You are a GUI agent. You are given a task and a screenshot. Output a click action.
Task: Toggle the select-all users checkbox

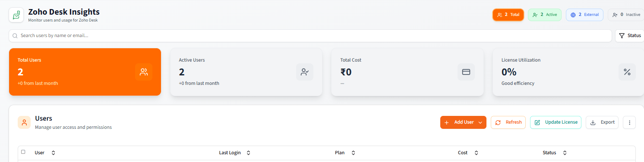click(23, 152)
